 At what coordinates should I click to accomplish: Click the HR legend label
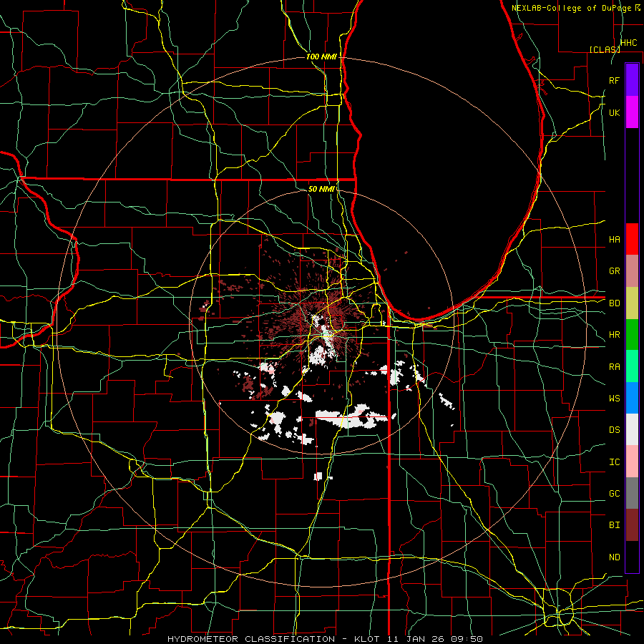pos(614,335)
